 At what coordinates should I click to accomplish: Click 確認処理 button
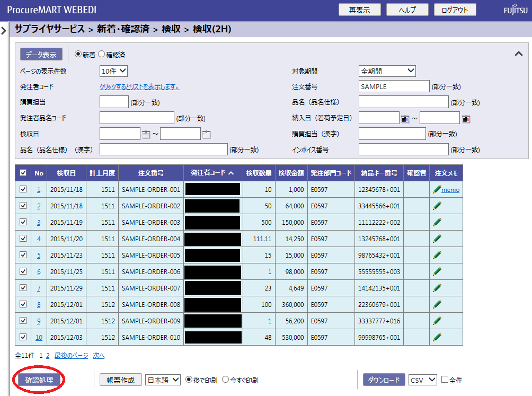coord(39,380)
